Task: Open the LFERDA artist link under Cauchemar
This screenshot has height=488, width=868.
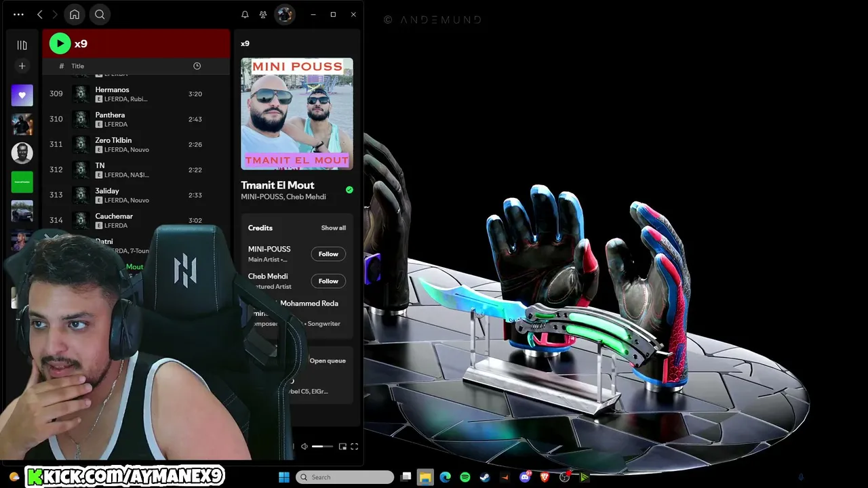Action: [x=116, y=226]
